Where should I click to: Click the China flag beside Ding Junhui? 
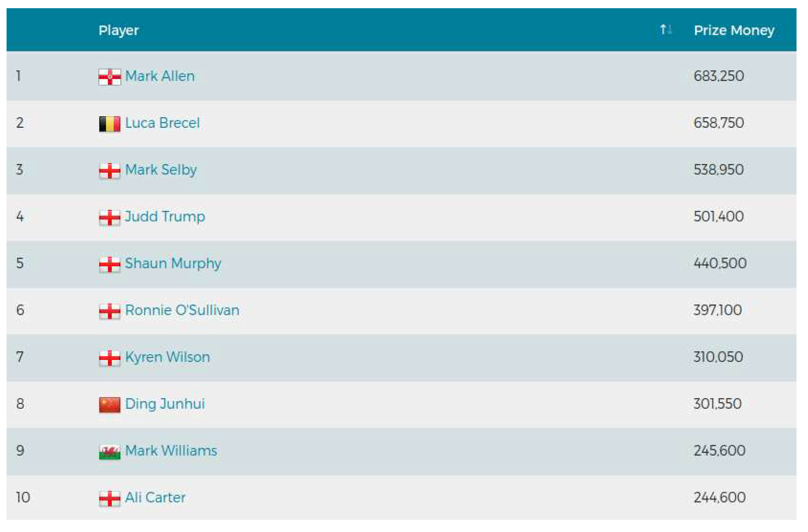coord(110,405)
